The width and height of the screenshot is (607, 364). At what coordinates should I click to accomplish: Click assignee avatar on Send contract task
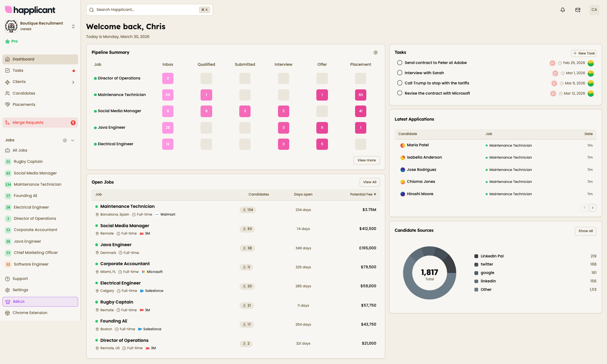point(591,63)
